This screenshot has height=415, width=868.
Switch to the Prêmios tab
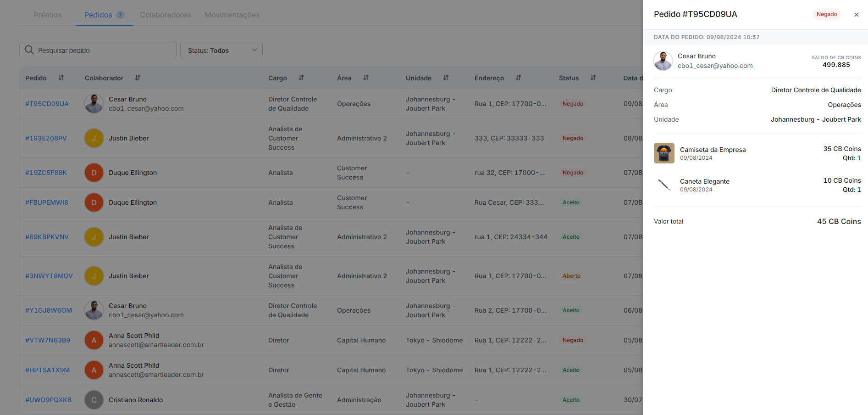(x=48, y=15)
